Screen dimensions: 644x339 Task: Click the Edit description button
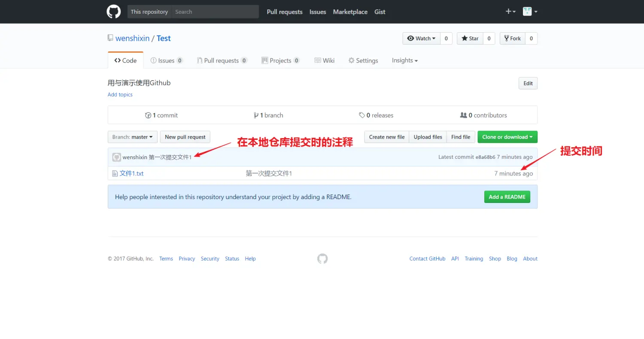pyautogui.click(x=528, y=83)
